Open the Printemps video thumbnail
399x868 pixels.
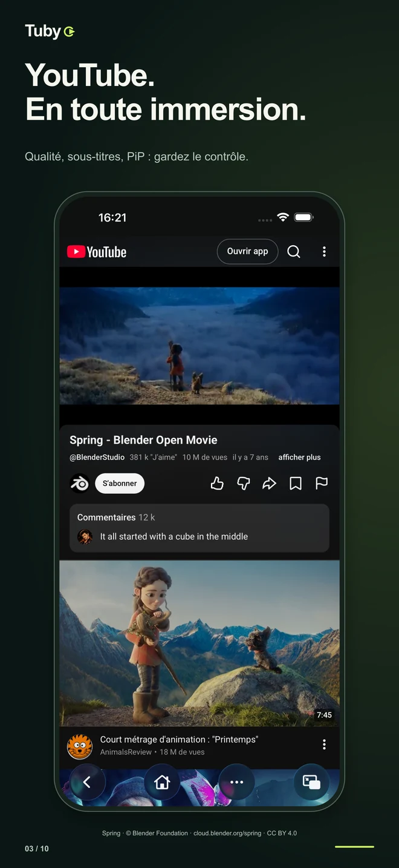point(199,643)
